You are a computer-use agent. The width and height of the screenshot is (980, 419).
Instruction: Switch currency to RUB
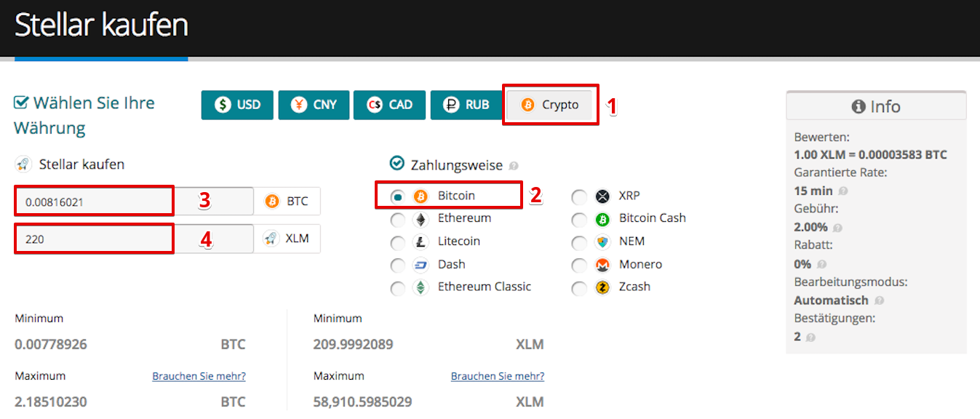coord(466,105)
